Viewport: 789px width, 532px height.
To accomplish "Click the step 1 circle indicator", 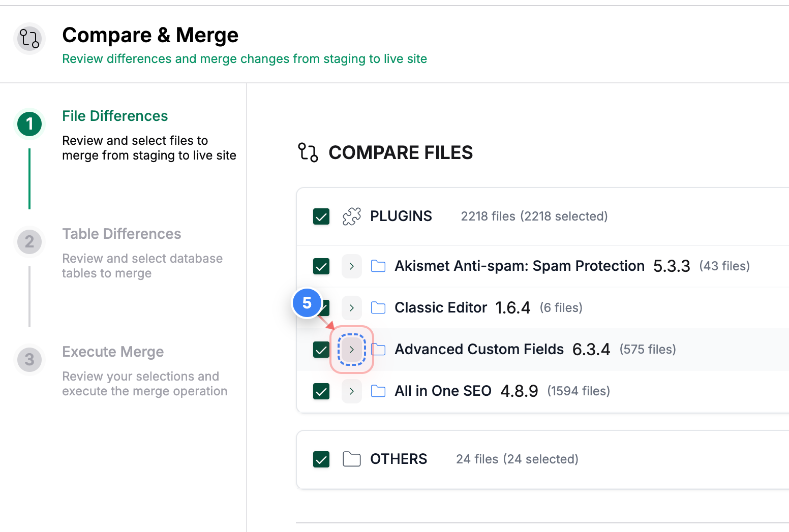I will 29,123.
